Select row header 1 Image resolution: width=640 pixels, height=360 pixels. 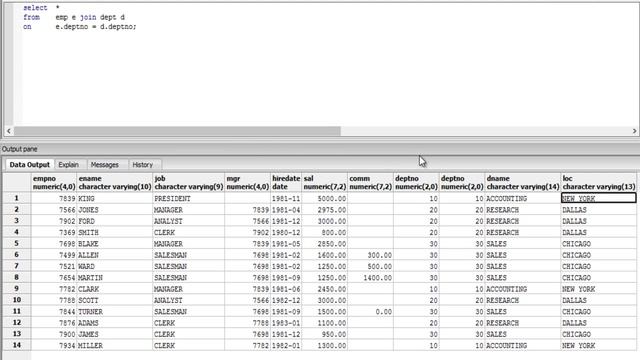click(x=17, y=198)
